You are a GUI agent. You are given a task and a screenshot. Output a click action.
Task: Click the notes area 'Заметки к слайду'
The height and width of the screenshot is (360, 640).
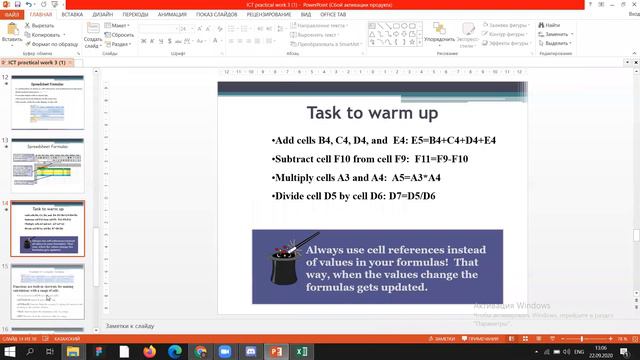click(130, 326)
